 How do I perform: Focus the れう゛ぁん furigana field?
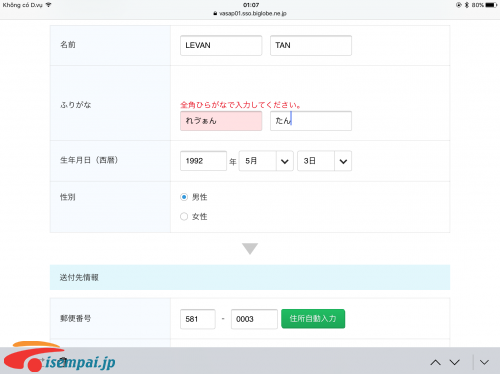click(221, 121)
